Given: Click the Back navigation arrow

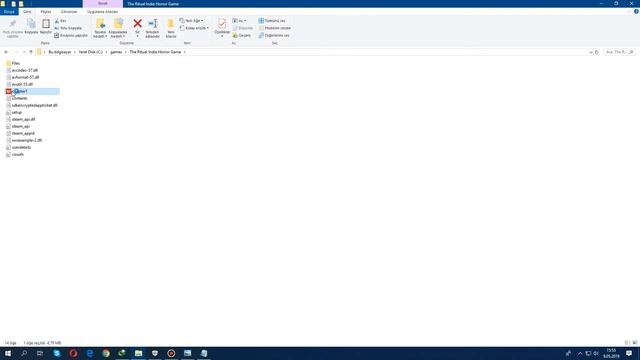Looking at the screenshot, I should tap(6, 52).
